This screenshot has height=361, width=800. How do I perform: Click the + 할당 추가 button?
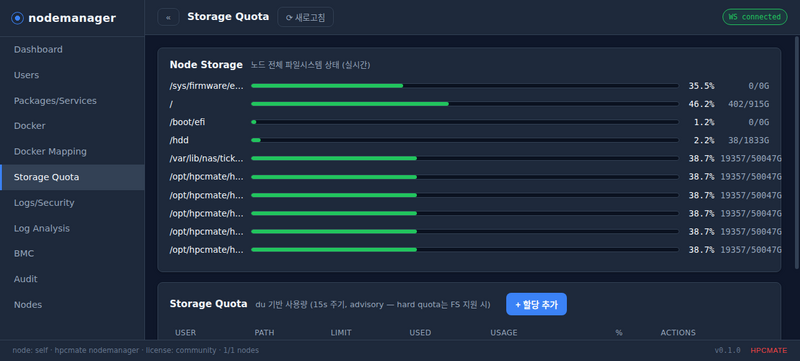536,304
